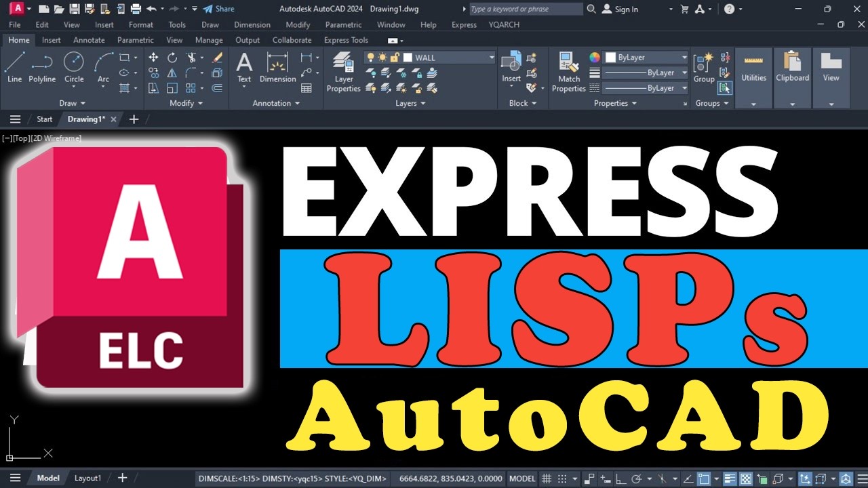This screenshot has width=868, height=488.
Task: Expand the Annotation panel dropdown
Action: pos(276,103)
